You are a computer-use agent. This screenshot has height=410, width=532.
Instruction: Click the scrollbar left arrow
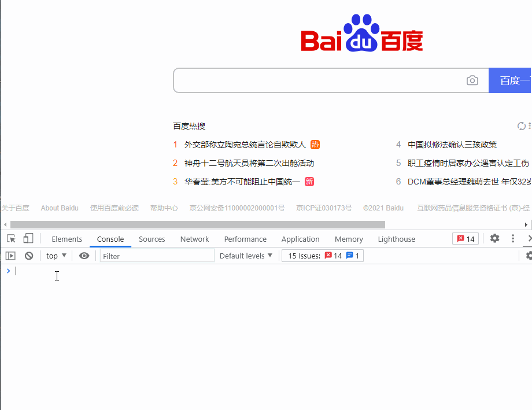(5, 225)
